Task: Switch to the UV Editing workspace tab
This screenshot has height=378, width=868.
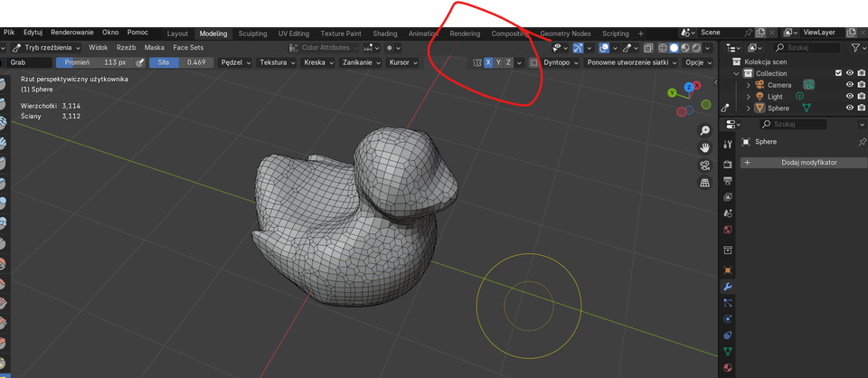Action: [293, 33]
